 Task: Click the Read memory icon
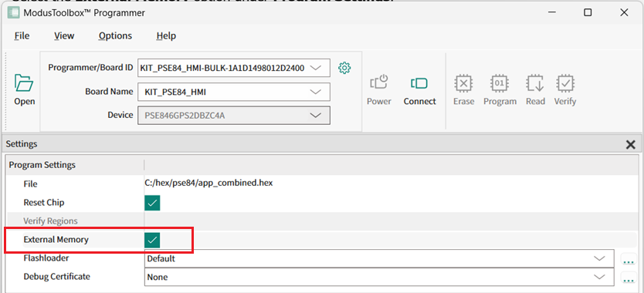tap(535, 84)
